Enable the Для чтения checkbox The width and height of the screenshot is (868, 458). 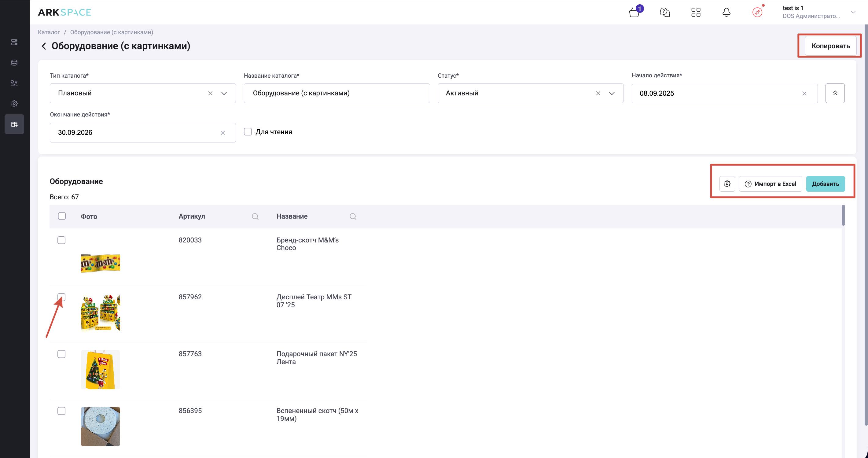[x=248, y=132]
